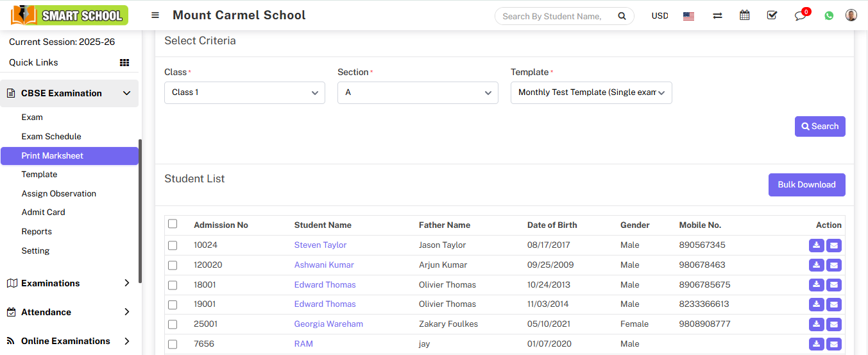Expand the Template dropdown
The width and height of the screenshot is (868, 355).
click(591, 92)
